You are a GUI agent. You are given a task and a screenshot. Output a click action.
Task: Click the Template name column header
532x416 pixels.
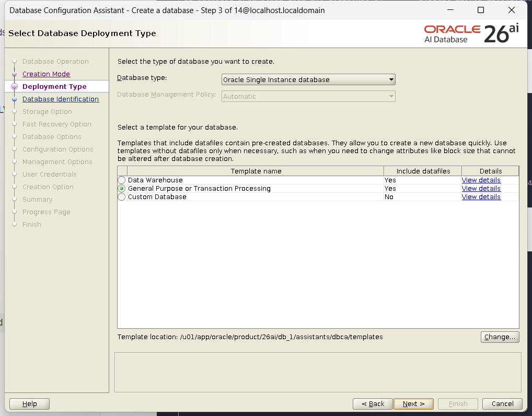(x=256, y=171)
